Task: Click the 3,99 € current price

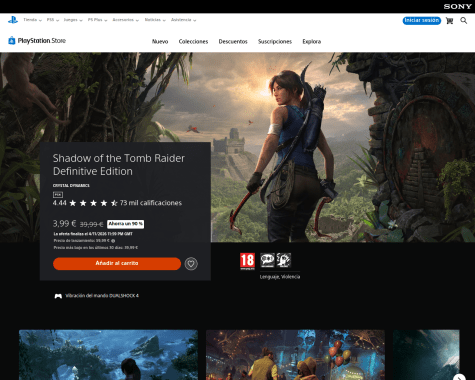Action: coord(64,224)
